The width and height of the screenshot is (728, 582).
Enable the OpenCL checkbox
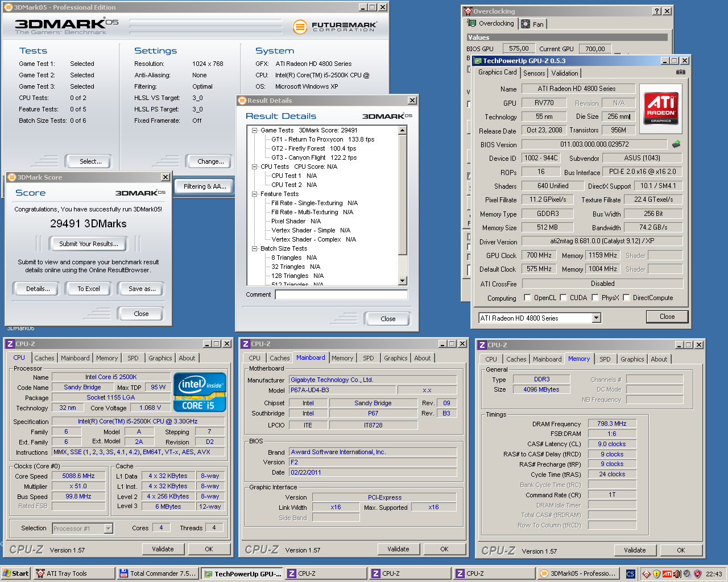point(527,297)
